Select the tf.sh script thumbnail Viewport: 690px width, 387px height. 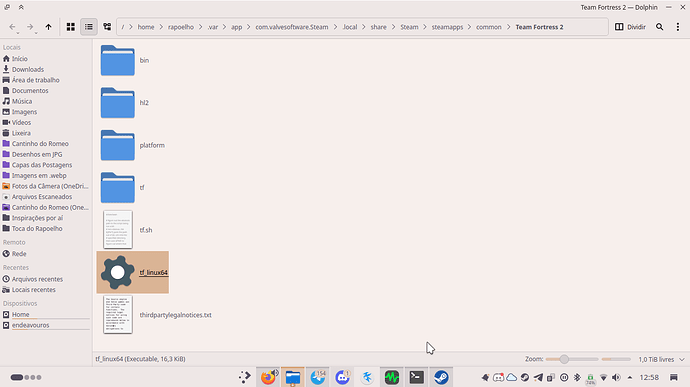(117, 229)
